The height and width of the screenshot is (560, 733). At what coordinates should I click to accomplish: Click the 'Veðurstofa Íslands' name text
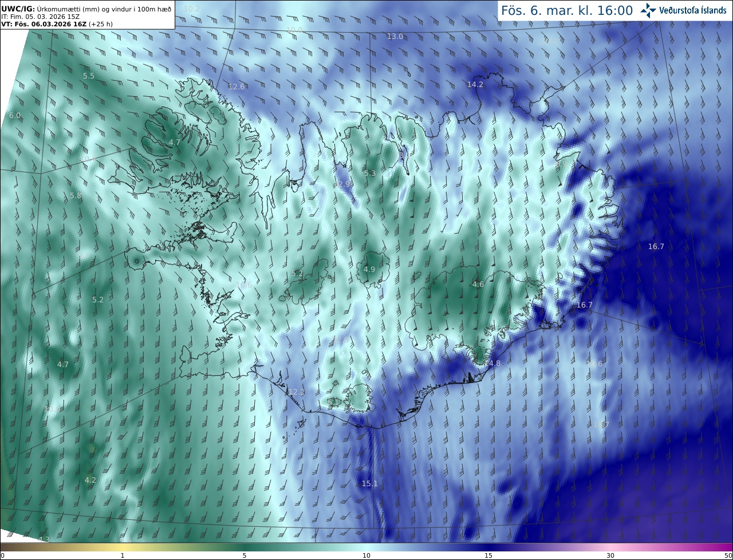click(693, 10)
